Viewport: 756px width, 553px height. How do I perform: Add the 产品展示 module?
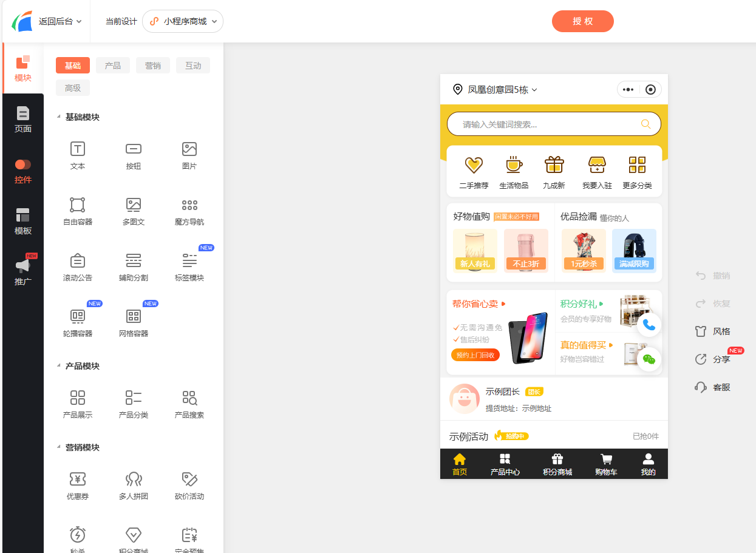[78, 405]
